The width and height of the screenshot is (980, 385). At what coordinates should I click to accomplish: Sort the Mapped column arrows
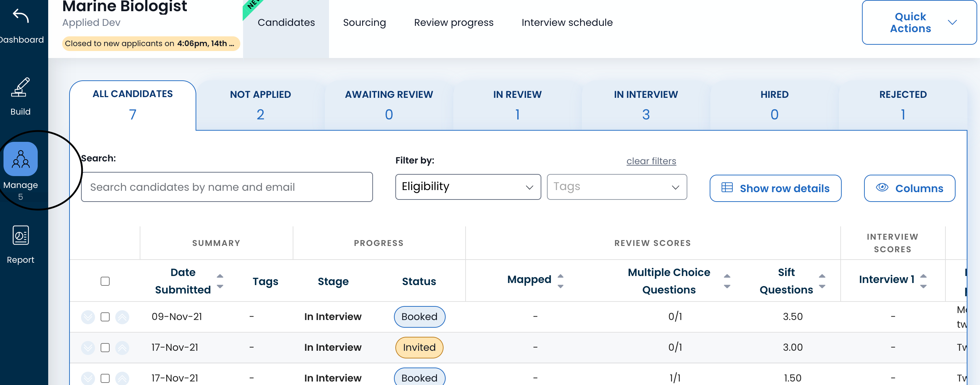560,281
